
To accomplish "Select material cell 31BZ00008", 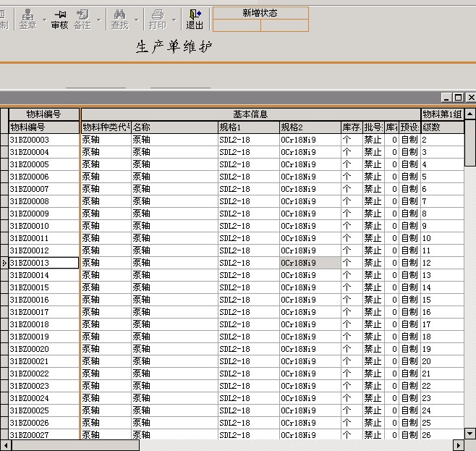I will (43, 201).
